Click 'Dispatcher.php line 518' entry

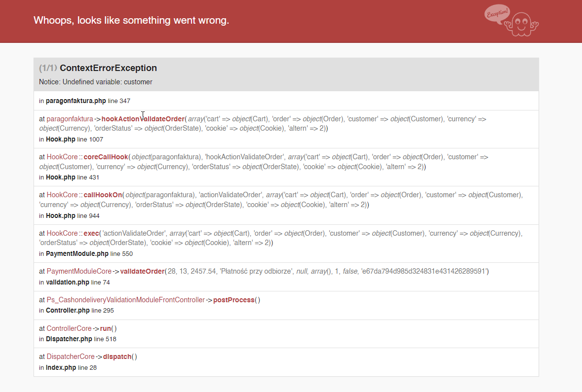pyautogui.click(x=78, y=339)
